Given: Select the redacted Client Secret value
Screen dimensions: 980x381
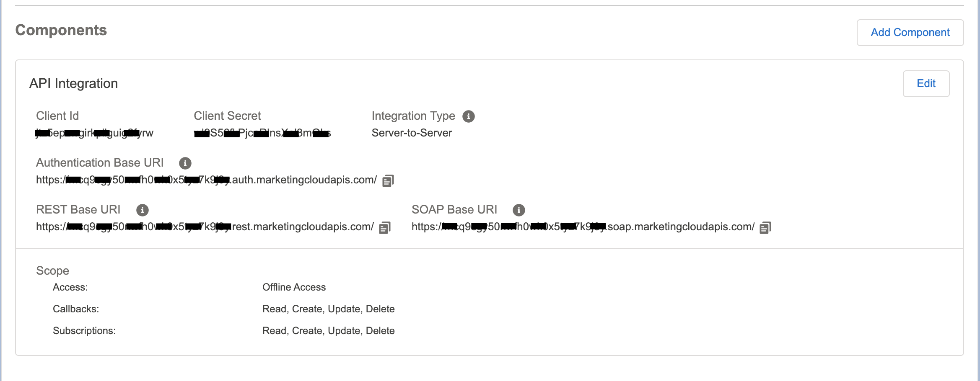Looking at the screenshot, I should coord(262,133).
